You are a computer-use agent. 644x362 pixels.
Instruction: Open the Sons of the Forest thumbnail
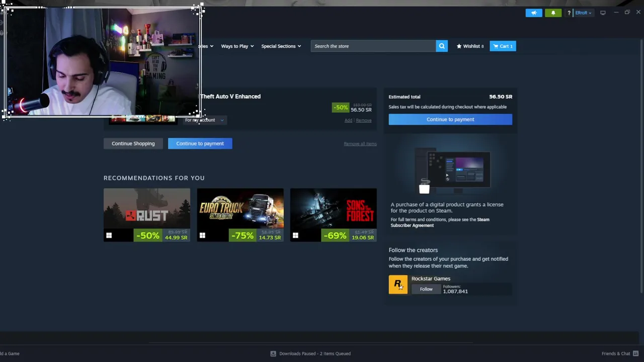[x=334, y=215]
